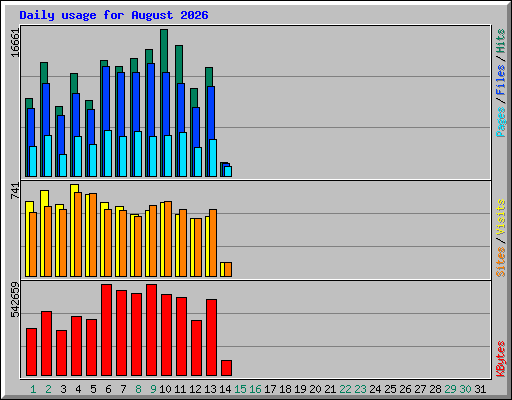Click day 16 on the x-axis
Image resolution: width=512 pixels, height=400 pixels.
[x=255, y=389]
